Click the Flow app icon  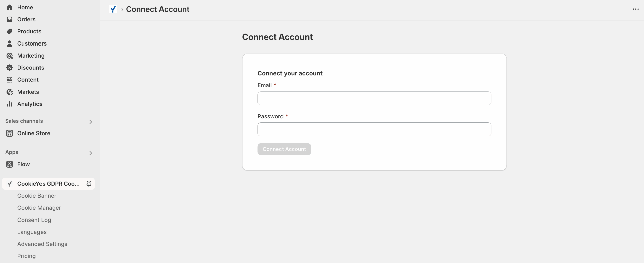point(10,164)
